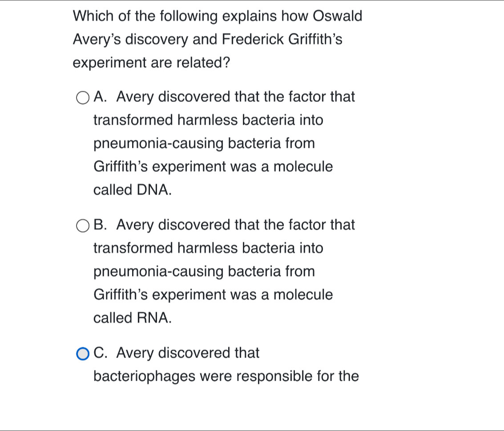
Task: Select the radio button for option A
Action: 82,98
